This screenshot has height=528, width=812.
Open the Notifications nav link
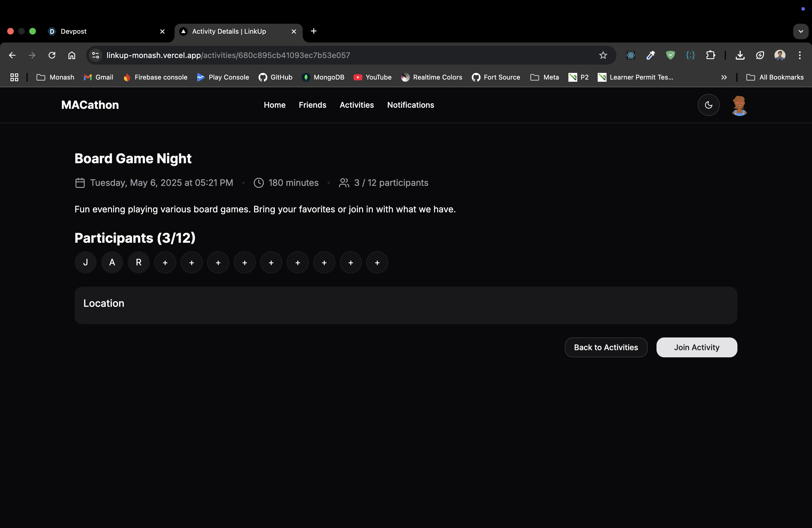point(410,105)
